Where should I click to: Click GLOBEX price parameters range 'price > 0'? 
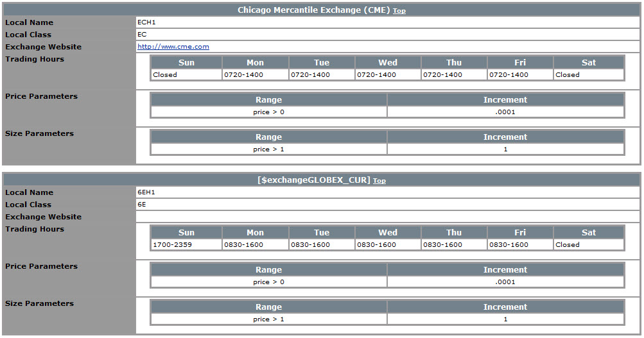point(268,282)
